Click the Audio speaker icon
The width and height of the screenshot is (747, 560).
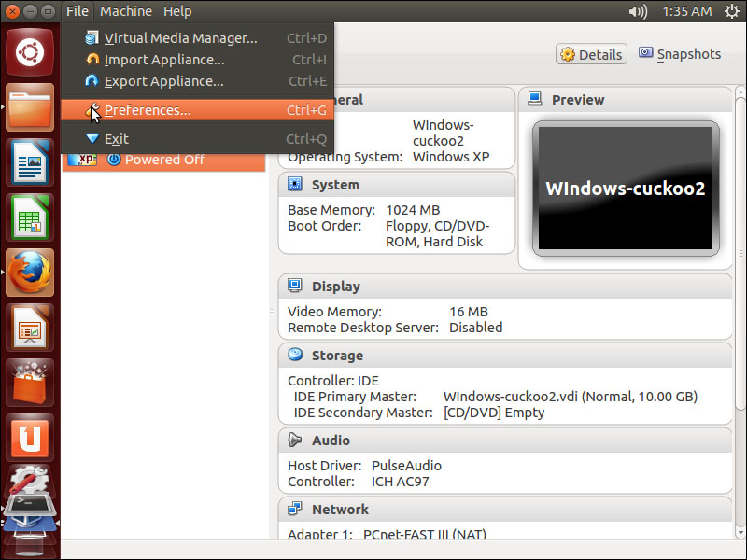coord(295,440)
